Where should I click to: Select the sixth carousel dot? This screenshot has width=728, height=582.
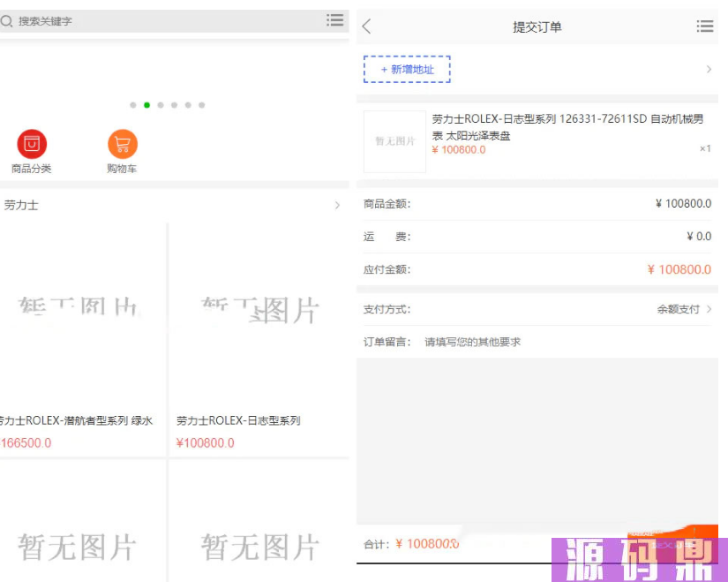[x=201, y=105]
